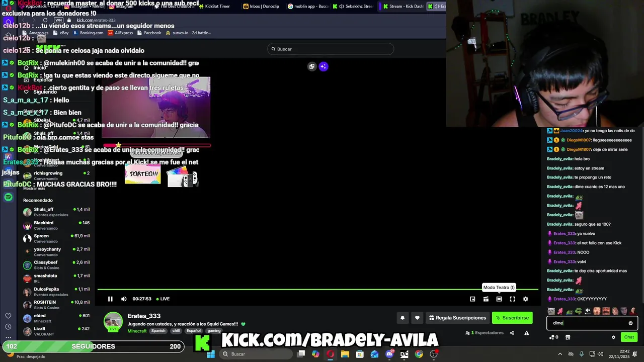Switch to moblin app browser tab
The height and width of the screenshot is (362, 644).
click(308, 7)
